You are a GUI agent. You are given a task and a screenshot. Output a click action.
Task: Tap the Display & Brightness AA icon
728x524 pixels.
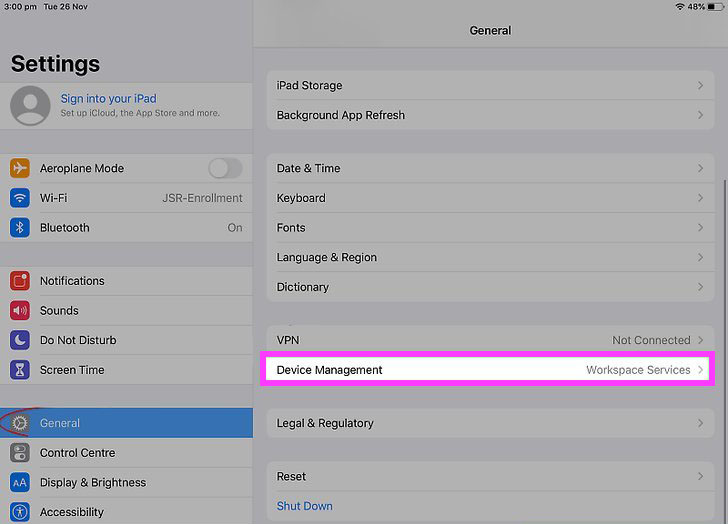20,482
